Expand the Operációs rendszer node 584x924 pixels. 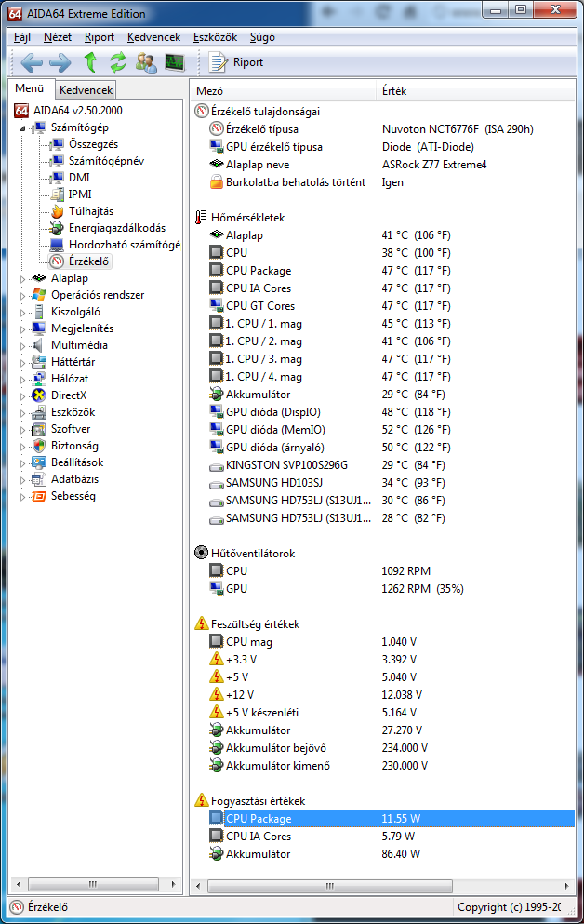coord(22,295)
